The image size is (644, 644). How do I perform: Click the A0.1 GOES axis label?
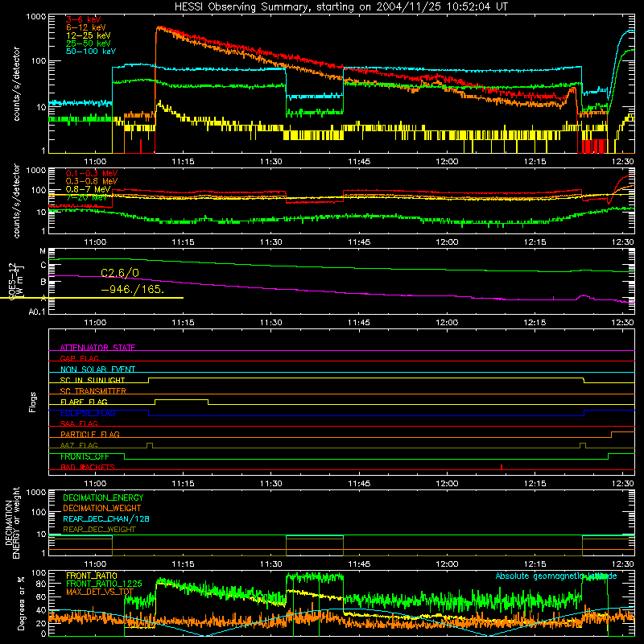point(37,312)
